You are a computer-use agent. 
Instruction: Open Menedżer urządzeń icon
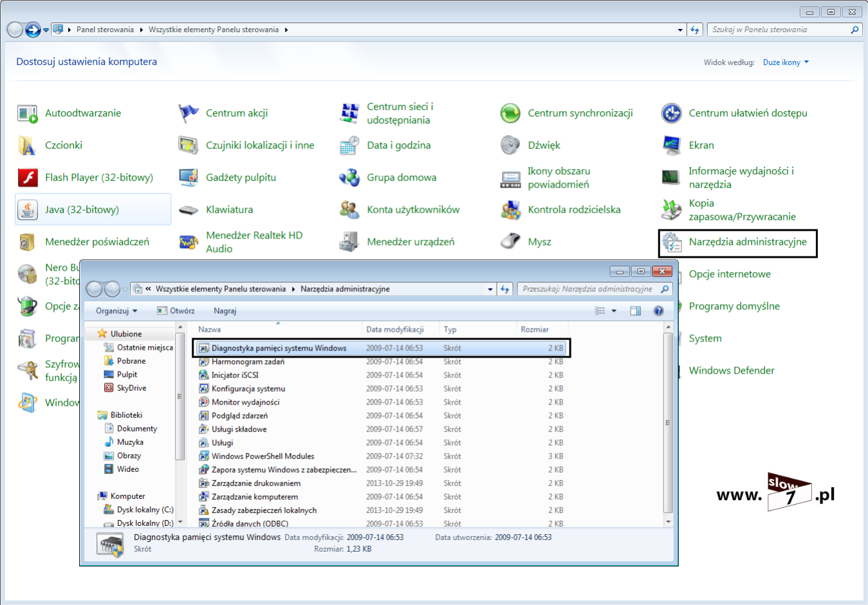click(x=349, y=242)
